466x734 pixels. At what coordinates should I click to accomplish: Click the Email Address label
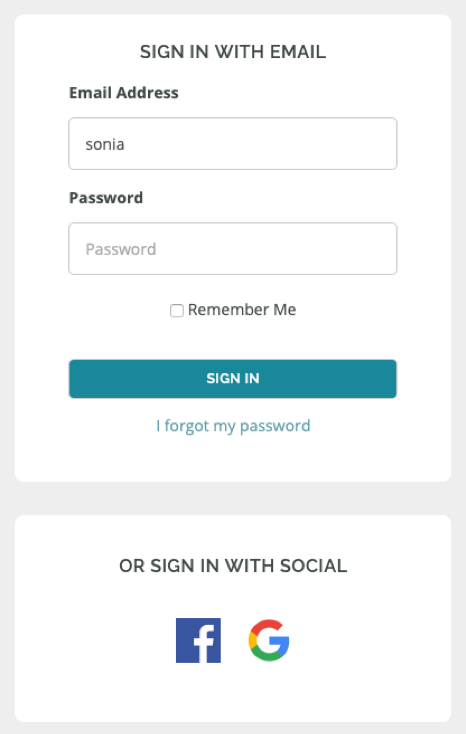[124, 93]
